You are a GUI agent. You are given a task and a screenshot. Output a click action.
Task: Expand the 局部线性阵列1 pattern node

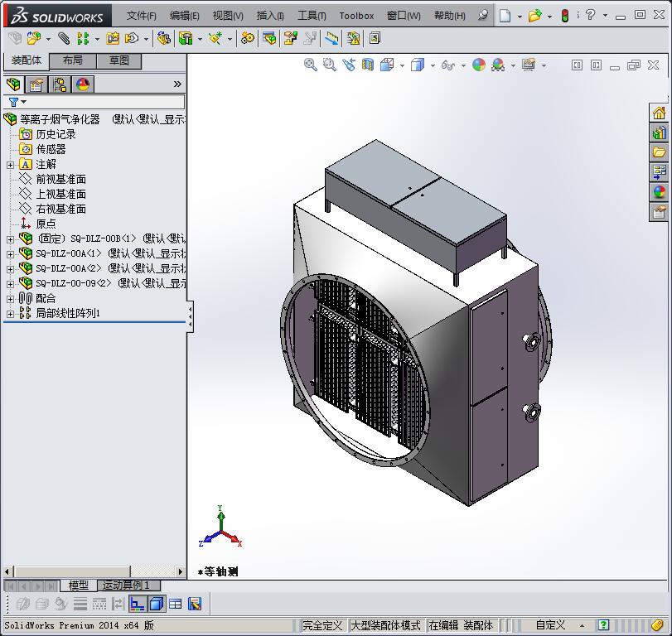coord(10,314)
